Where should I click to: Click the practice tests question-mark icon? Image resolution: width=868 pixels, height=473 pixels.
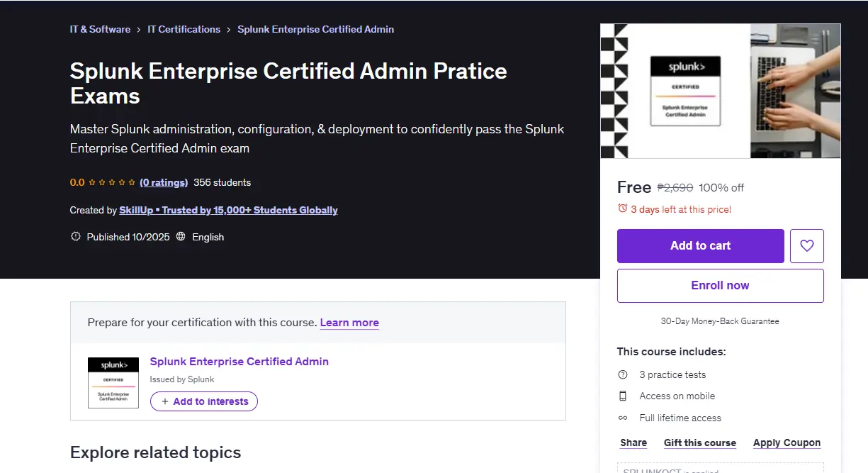click(x=623, y=374)
